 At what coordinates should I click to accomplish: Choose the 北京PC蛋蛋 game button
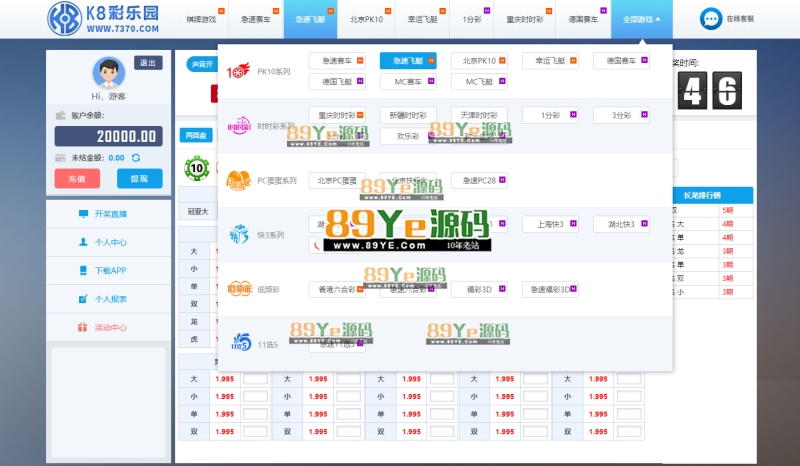[337, 180]
